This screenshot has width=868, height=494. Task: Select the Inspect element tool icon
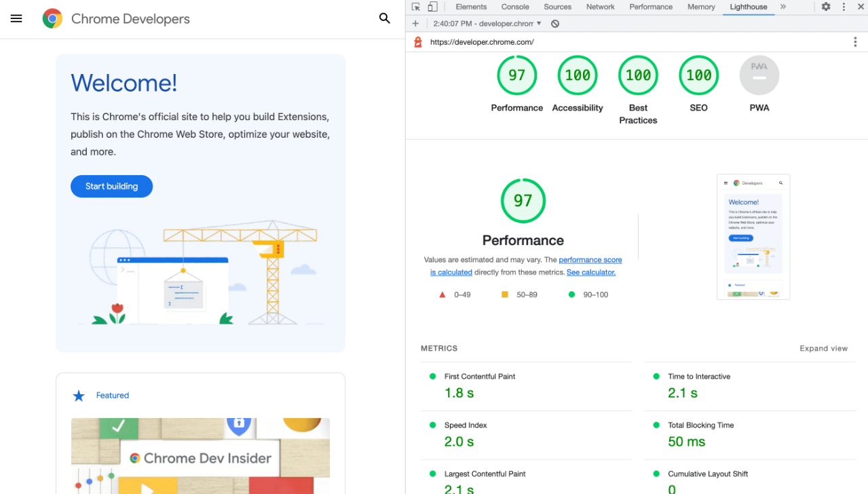416,6
